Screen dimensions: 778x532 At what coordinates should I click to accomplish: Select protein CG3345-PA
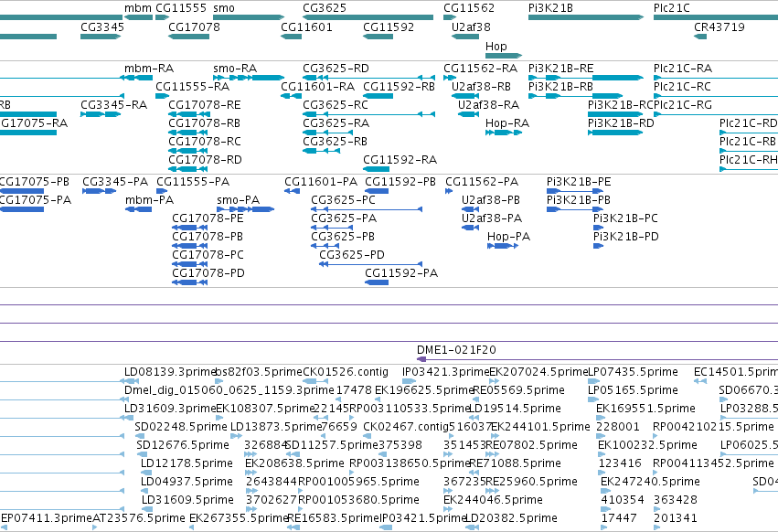coord(100,191)
